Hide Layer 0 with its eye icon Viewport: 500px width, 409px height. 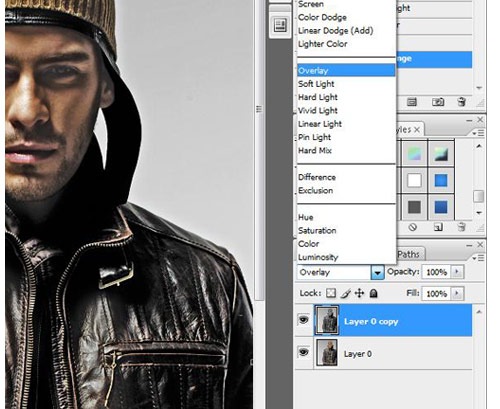click(x=303, y=352)
